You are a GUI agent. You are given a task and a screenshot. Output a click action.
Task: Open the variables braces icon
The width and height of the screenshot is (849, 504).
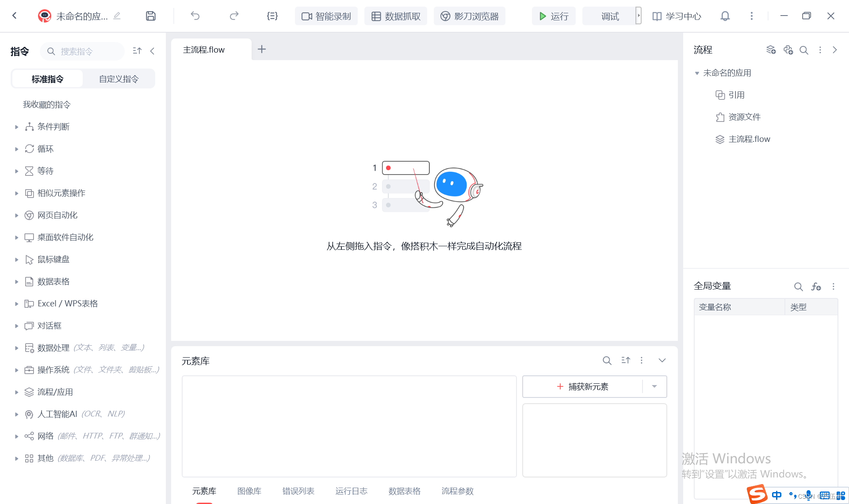click(x=272, y=16)
